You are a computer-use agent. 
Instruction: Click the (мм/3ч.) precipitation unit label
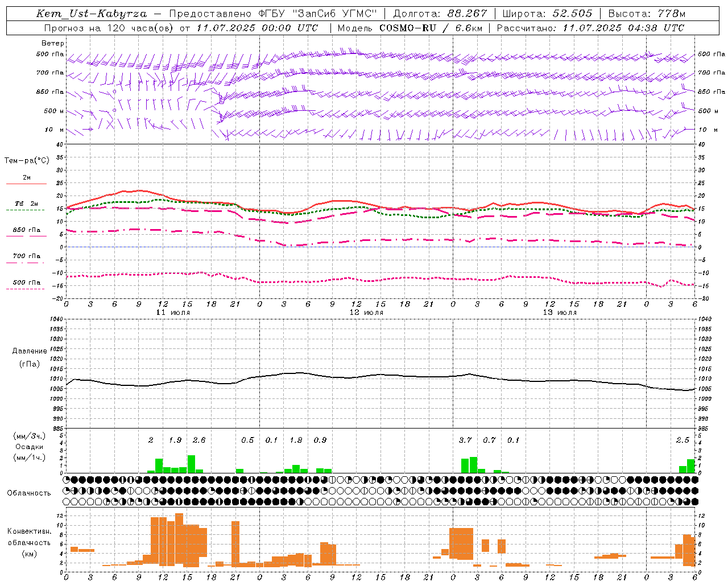(29, 436)
